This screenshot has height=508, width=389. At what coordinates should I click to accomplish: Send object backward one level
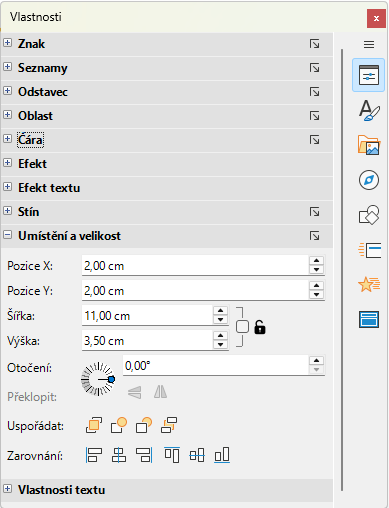pyautogui.click(x=144, y=425)
